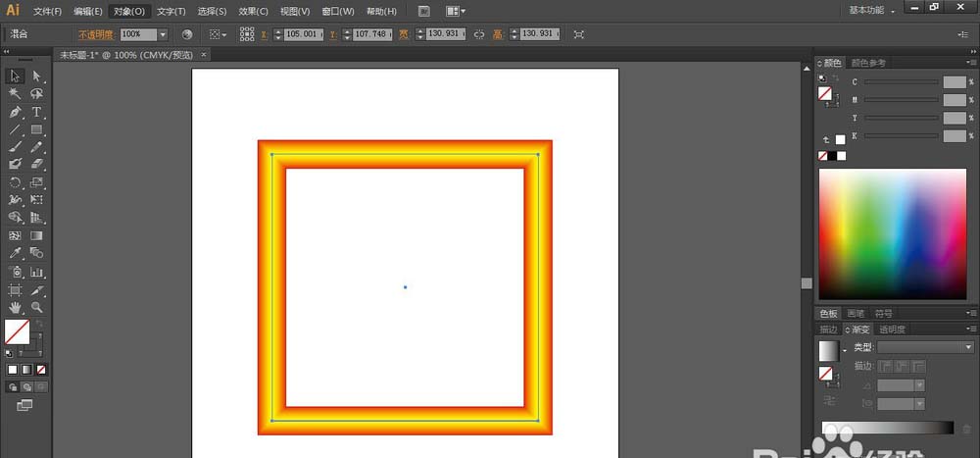Expand the opacity 100% dropdown arrow
This screenshot has width=980, height=458.
click(163, 34)
